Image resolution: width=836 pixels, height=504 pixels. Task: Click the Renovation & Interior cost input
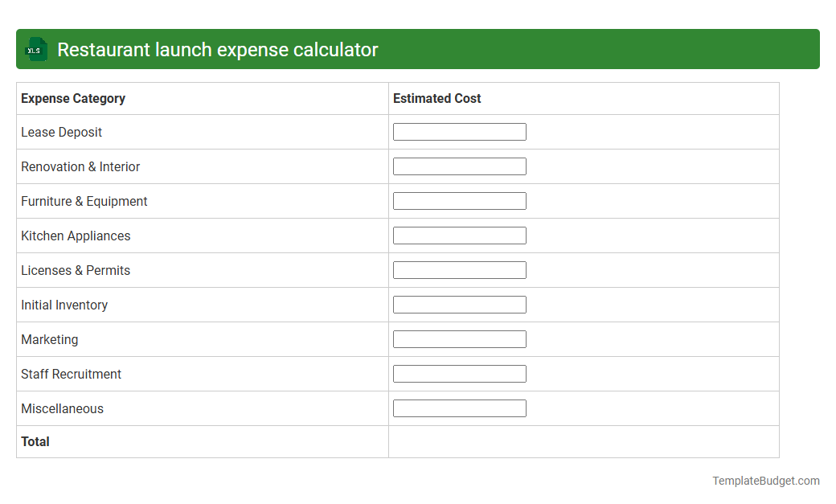459,166
